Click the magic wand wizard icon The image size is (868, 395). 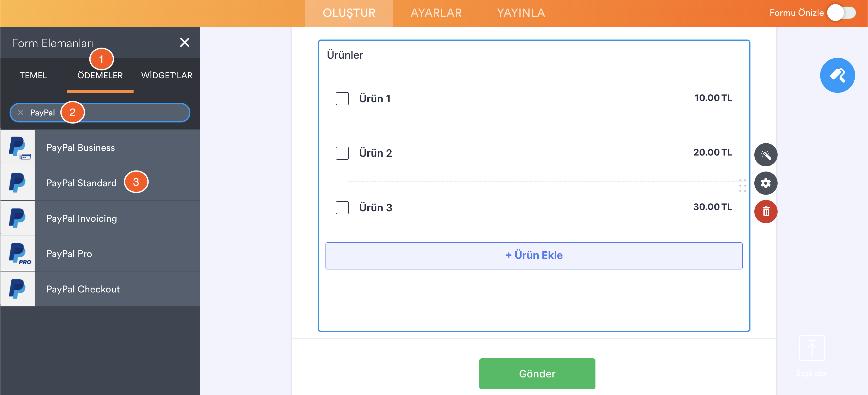765,155
